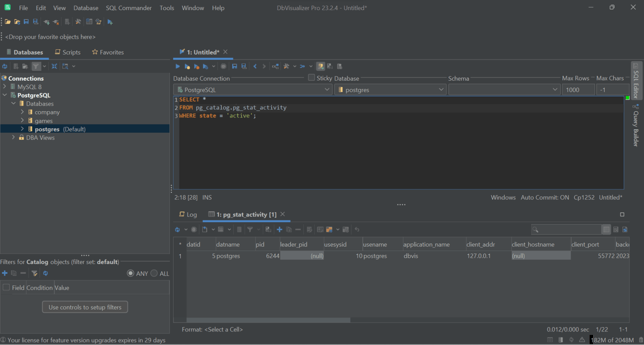Create a new connection via the plug-plus icon
The height and width of the screenshot is (345, 644).
[47, 22]
